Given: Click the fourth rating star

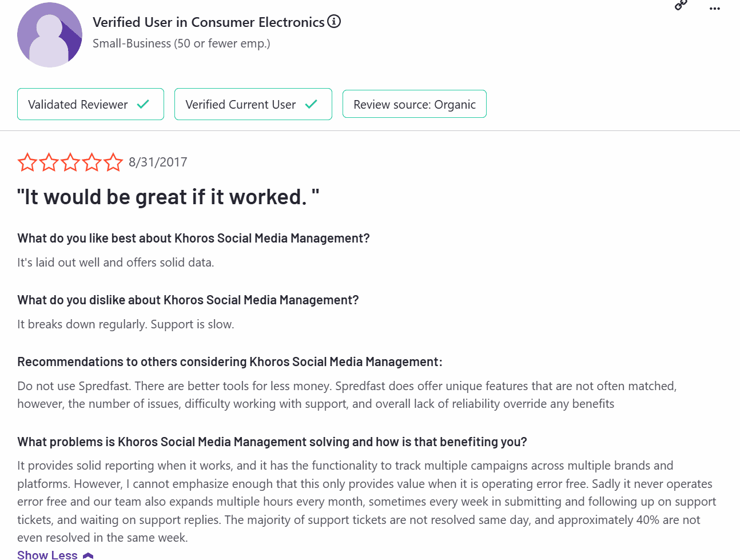Looking at the screenshot, I should pos(91,162).
